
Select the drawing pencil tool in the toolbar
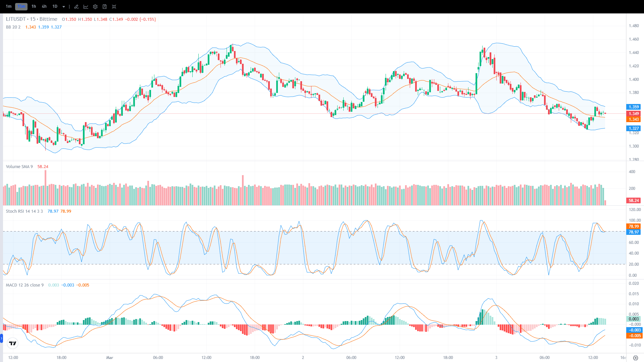click(76, 6)
